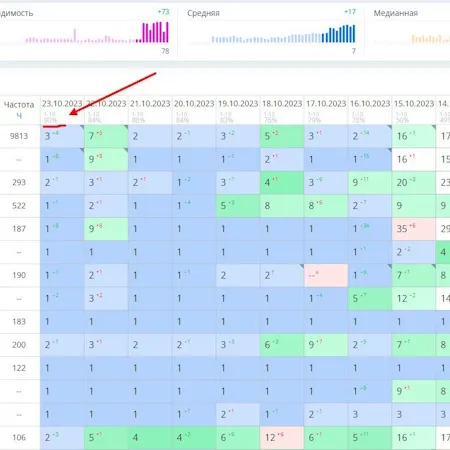Select the pink cell showing position 35
The width and height of the screenshot is (450, 450).
(x=414, y=229)
